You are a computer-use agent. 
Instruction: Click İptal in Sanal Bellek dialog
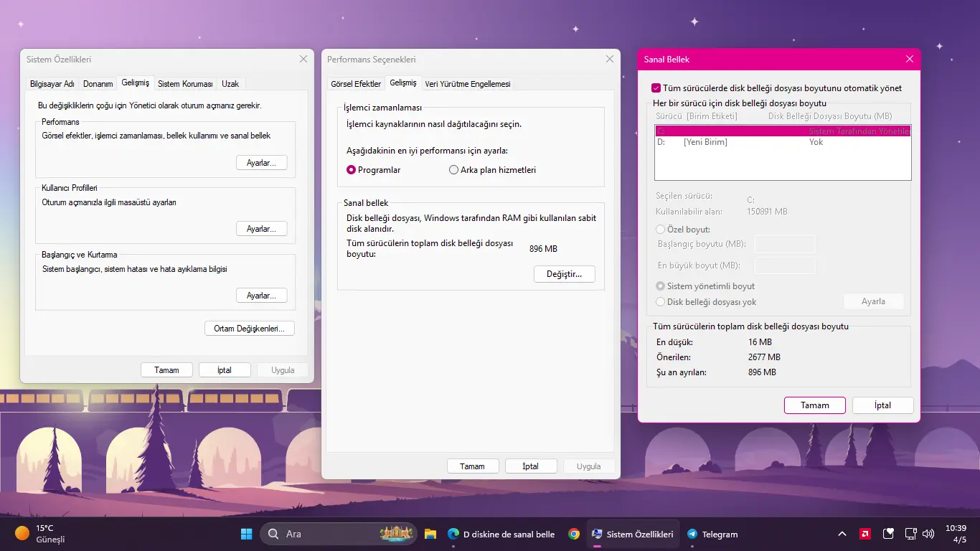coord(883,405)
